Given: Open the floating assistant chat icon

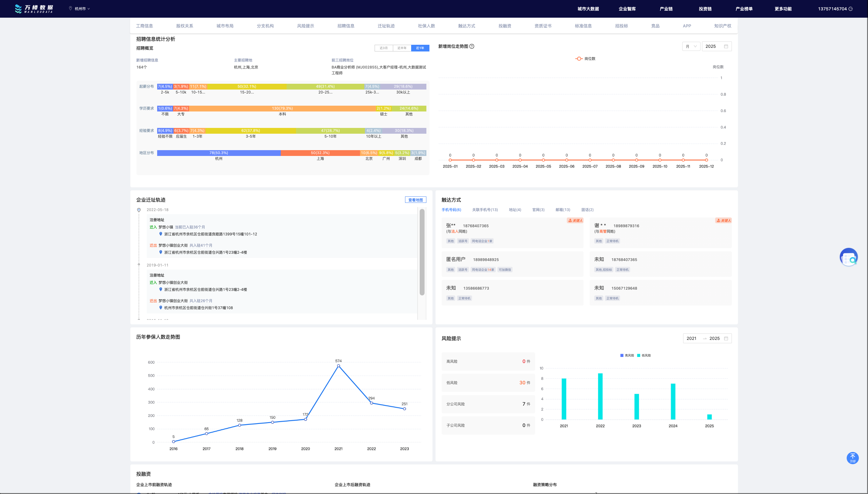Looking at the screenshot, I should (x=849, y=257).
